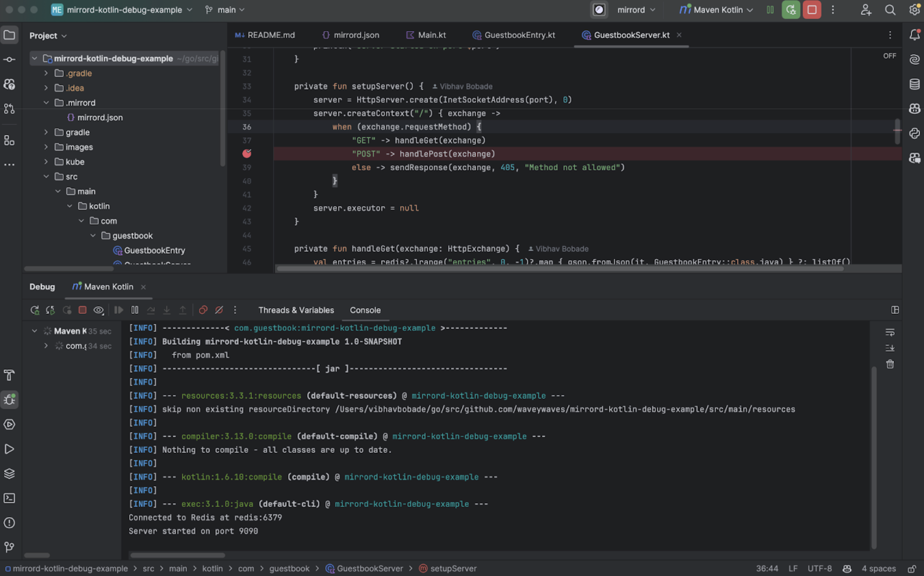924x576 pixels.
Task: Pause program execution with pause icon
Action: click(135, 310)
